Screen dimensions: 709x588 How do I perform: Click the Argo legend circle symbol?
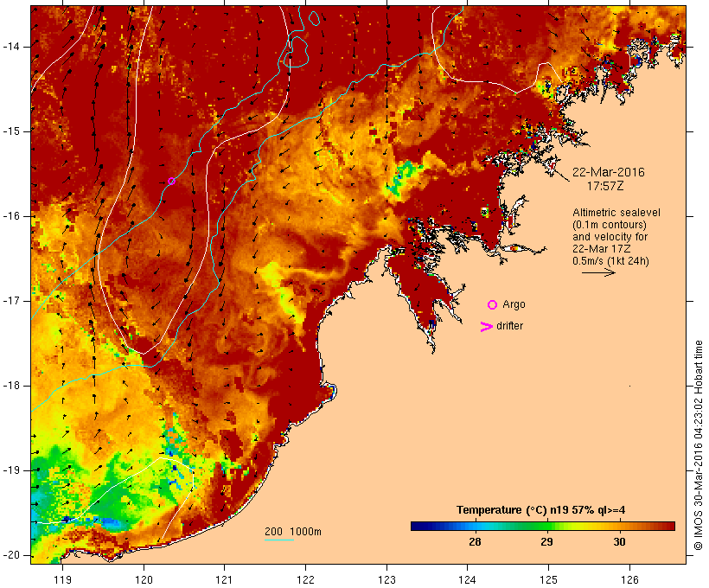click(x=493, y=305)
